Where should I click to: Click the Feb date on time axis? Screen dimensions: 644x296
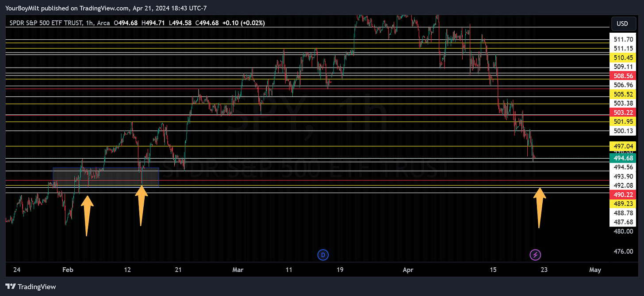tap(67, 269)
